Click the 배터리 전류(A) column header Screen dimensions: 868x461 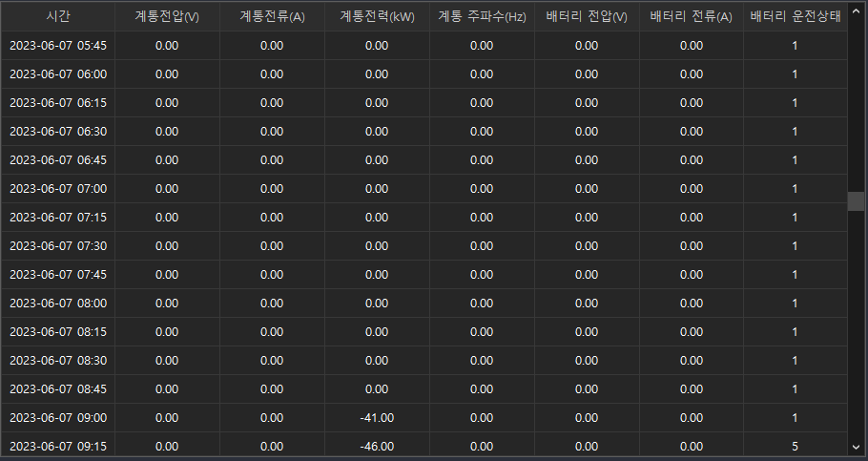692,16
